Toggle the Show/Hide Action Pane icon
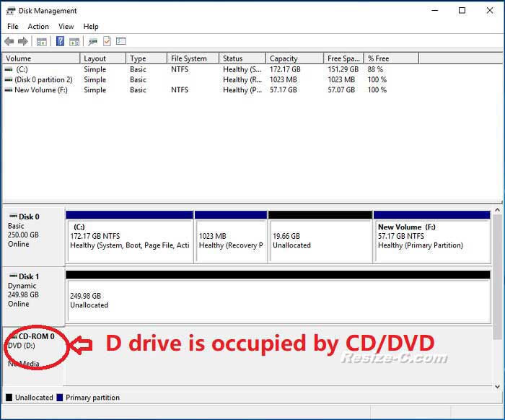The image size is (505, 420). click(74, 42)
